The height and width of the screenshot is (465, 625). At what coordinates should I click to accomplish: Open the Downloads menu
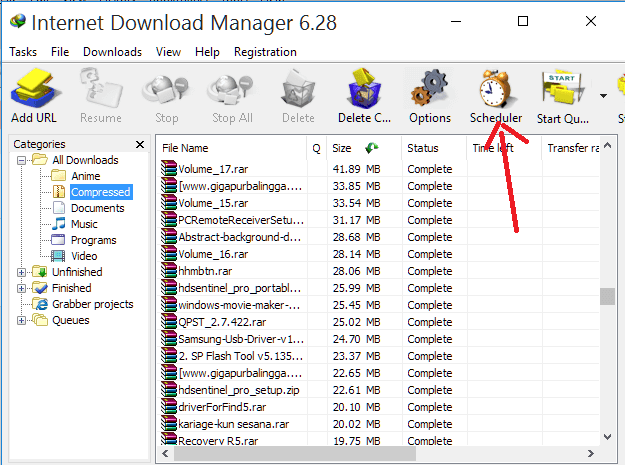(x=112, y=52)
